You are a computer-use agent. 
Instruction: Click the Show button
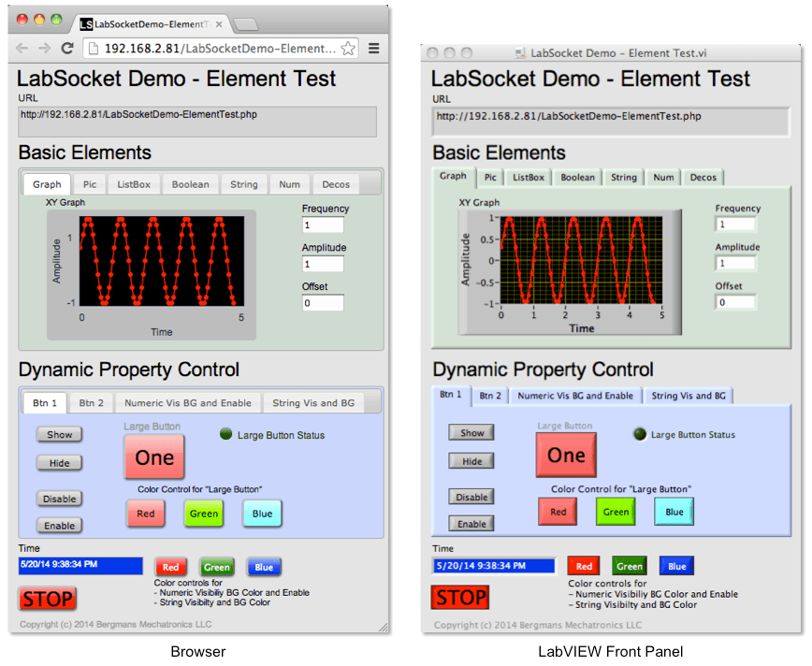click(58, 434)
